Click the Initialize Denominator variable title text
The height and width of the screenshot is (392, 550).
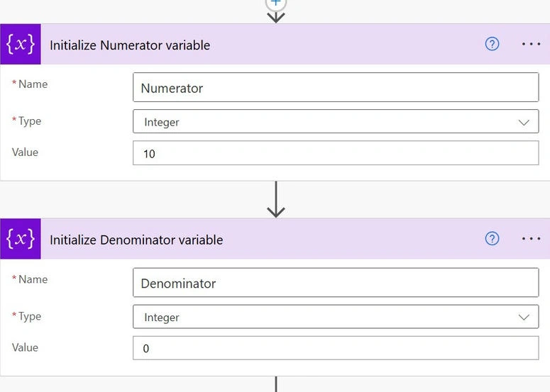coord(136,240)
